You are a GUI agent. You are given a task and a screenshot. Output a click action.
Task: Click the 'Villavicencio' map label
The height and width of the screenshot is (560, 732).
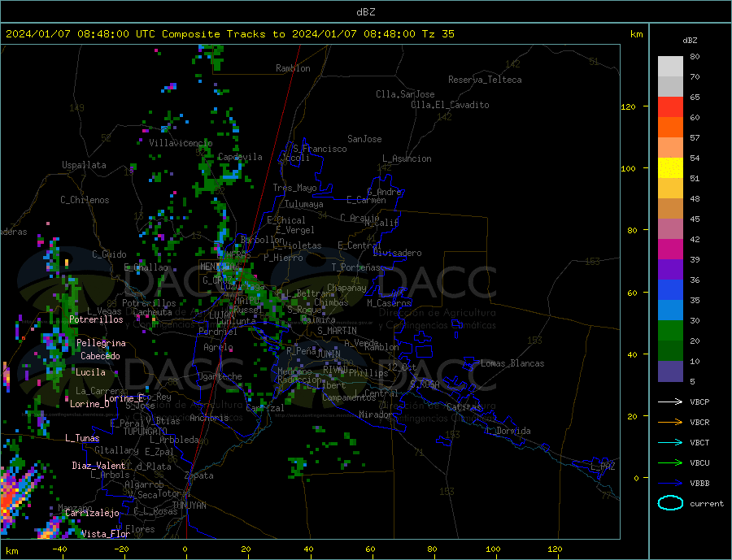click(x=181, y=143)
